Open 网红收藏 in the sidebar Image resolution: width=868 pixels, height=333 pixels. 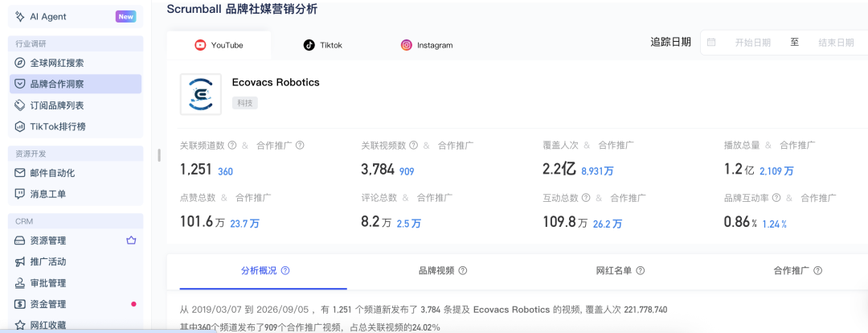(76, 325)
